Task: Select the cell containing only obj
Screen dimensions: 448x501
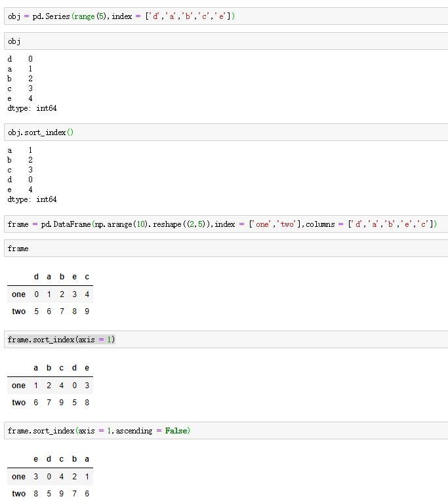Action: (x=226, y=41)
